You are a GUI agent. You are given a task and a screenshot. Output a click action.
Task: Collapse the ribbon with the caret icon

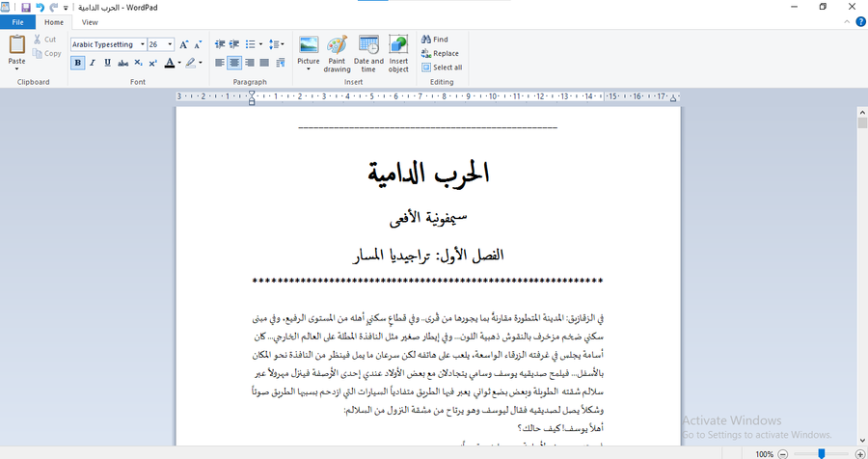tap(847, 22)
